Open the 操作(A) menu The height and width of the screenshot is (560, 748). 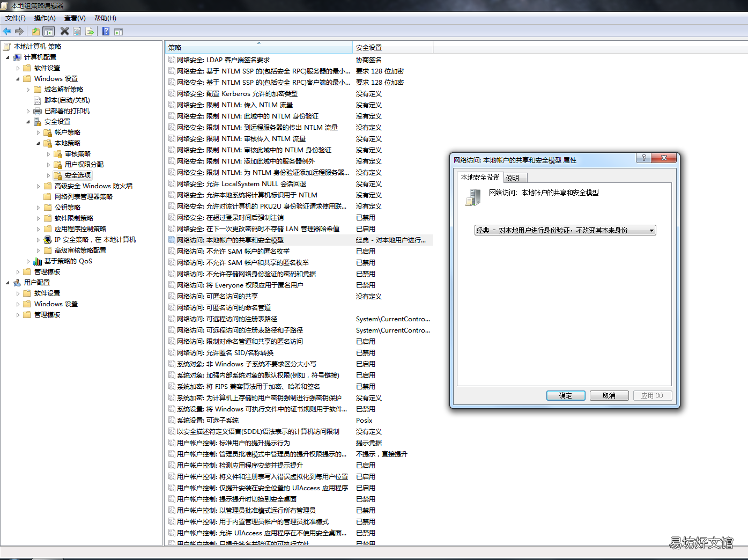point(45,18)
